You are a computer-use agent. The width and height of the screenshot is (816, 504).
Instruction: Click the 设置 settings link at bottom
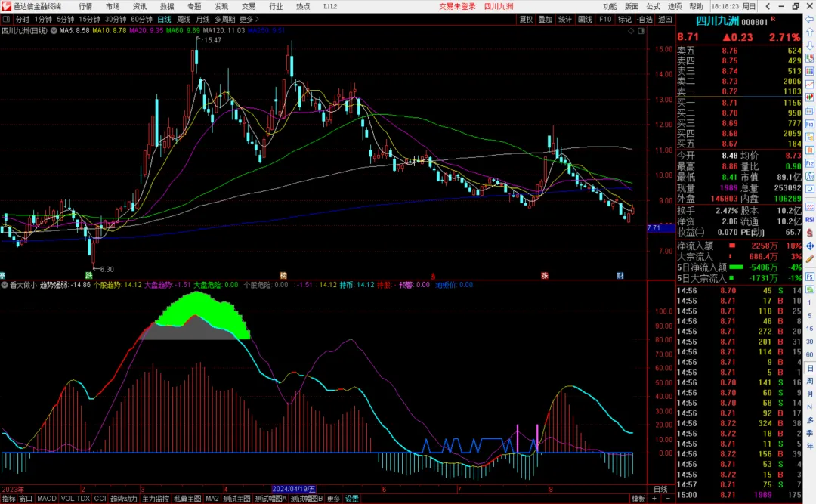pos(352,499)
